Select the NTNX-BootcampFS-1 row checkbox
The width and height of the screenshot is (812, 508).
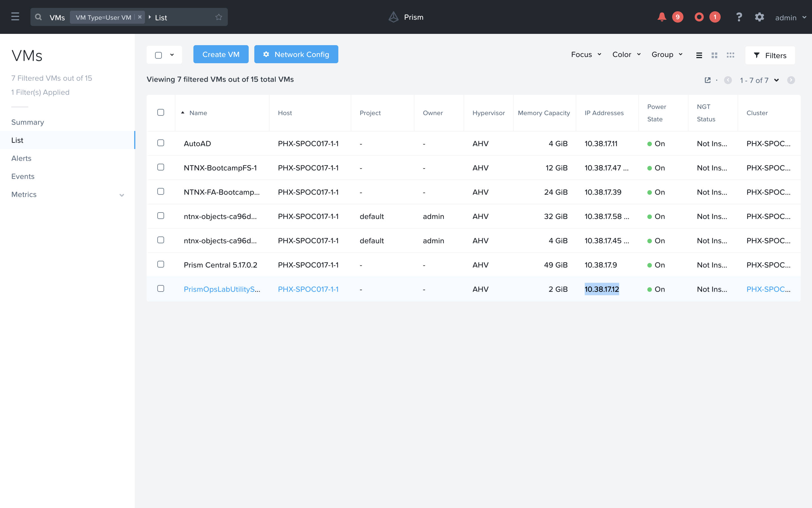[161, 167]
